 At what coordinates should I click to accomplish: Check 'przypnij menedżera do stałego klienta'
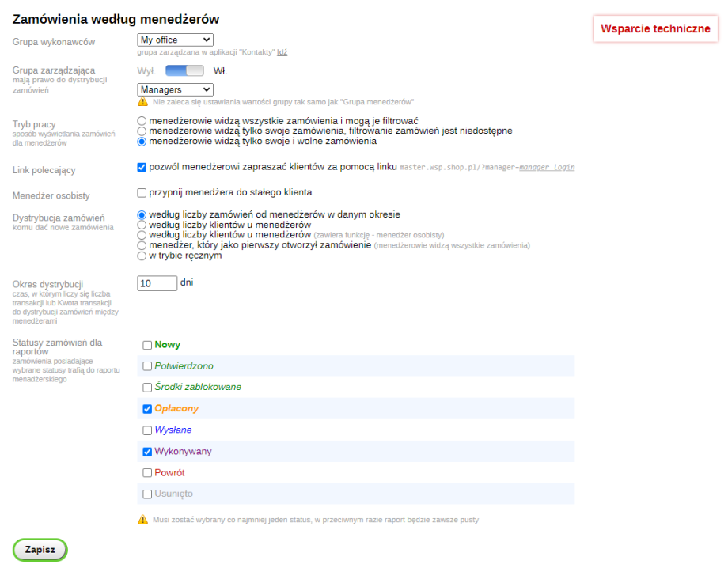pos(142,192)
